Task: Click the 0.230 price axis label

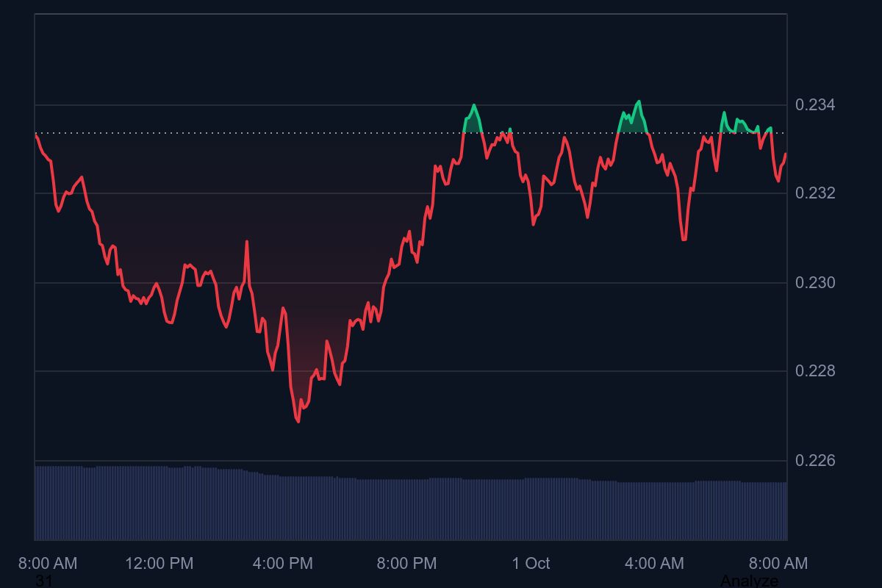Action: click(x=815, y=283)
